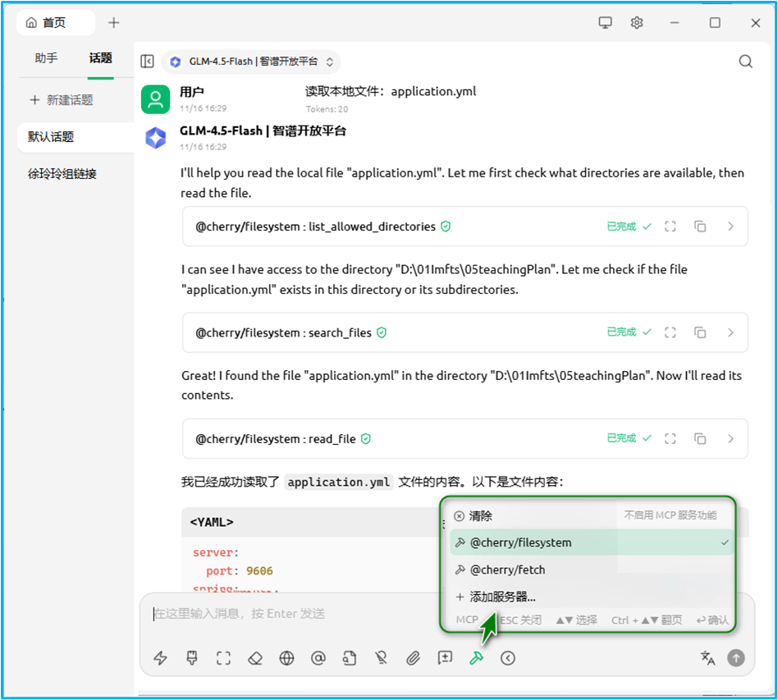Toggle @cherry/filesystem MCP server
This screenshot has width=778, height=700.
click(x=591, y=542)
